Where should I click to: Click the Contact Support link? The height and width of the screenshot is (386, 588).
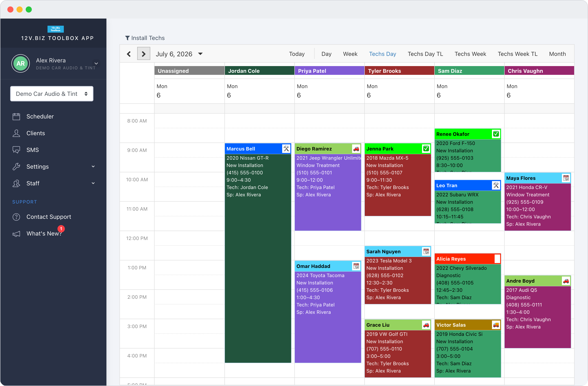49,217
